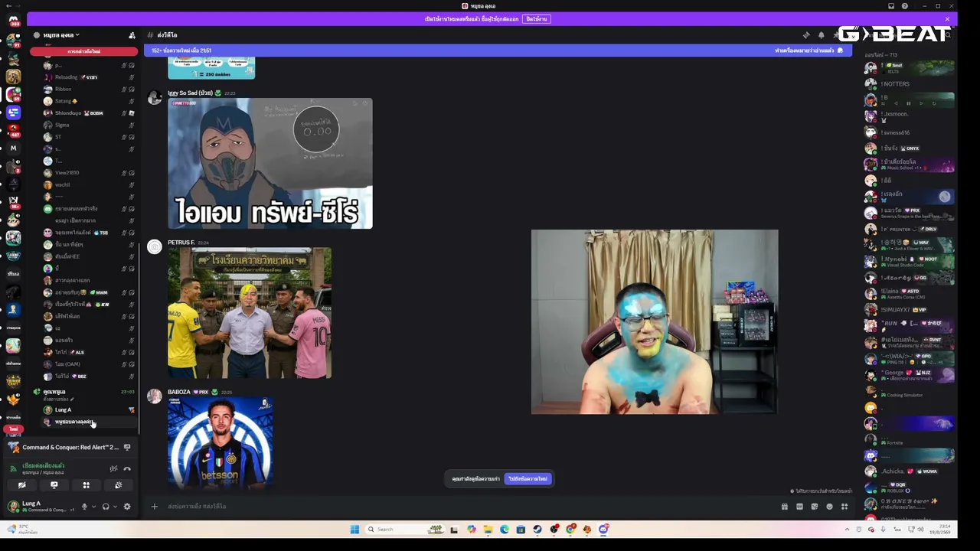Open the server with the M icon

point(13,148)
